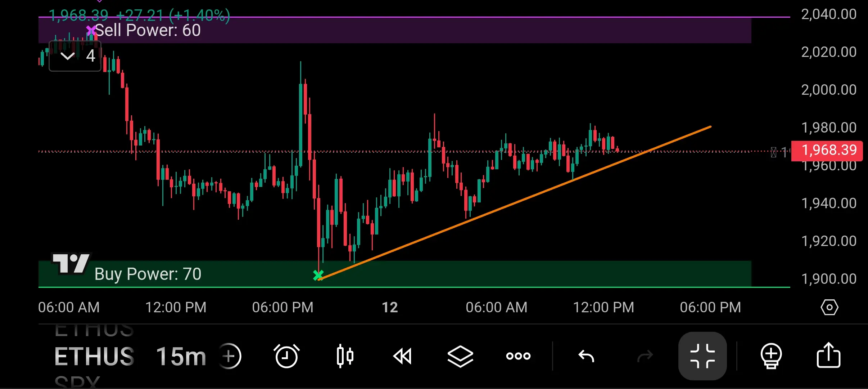Click the red 1,968.39 price label
868x389 pixels.
(x=827, y=150)
